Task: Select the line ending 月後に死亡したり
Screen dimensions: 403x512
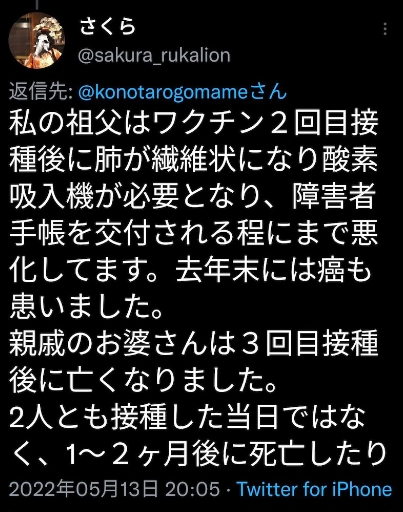Action: (198, 452)
